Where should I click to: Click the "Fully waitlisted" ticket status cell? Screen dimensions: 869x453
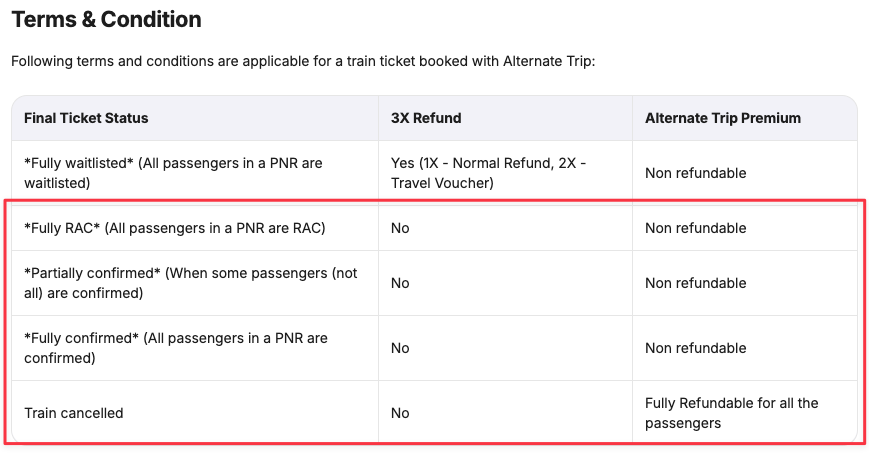click(173, 172)
